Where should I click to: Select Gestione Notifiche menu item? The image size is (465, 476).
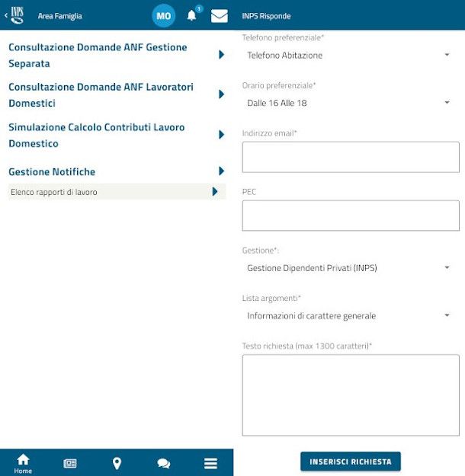[x=52, y=172]
